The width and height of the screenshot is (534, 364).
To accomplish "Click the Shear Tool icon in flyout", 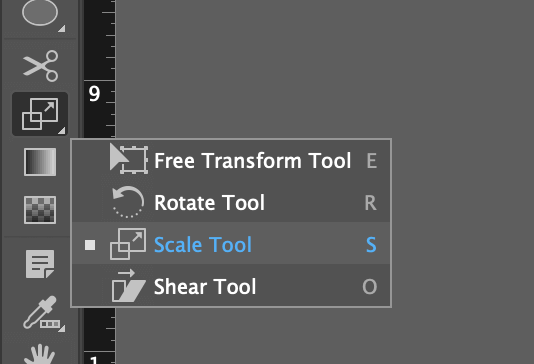I will click(129, 285).
